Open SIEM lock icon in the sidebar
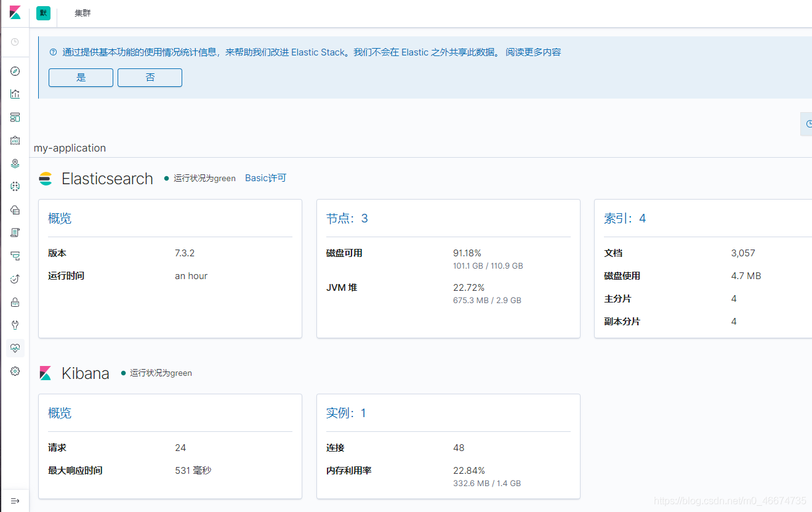Image resolution: width=812 pixels, height=512 pixels. click(15, 302)
